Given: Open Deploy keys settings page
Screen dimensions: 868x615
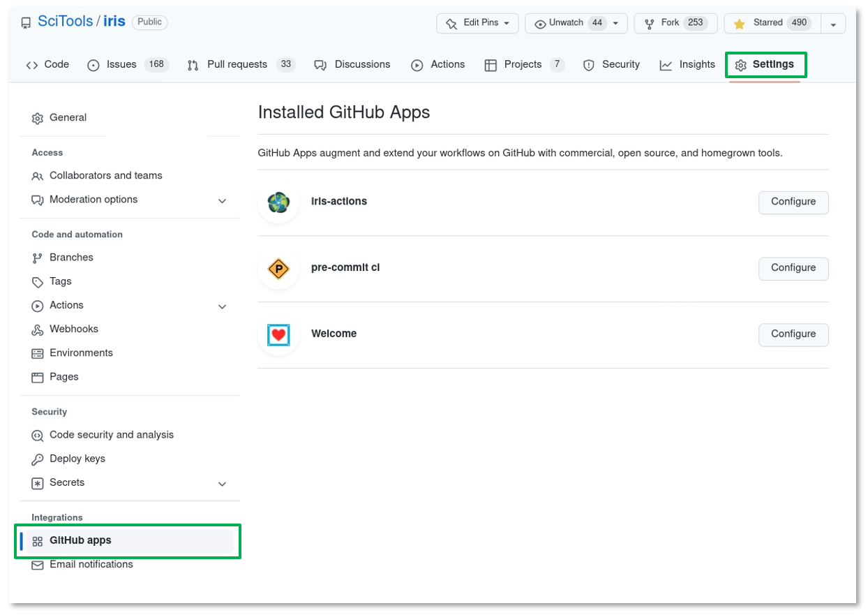Looking at the screenshot, I should click(x=77, y=459).
